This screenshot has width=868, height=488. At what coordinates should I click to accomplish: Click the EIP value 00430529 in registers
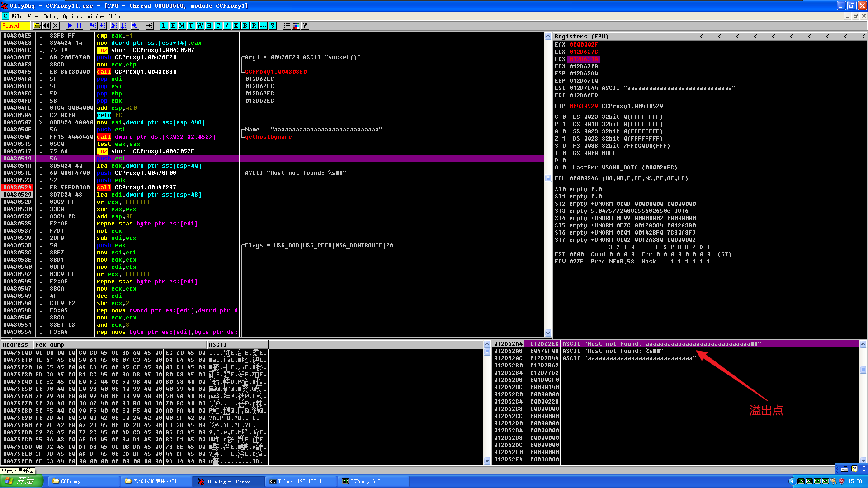pos(583,106)
